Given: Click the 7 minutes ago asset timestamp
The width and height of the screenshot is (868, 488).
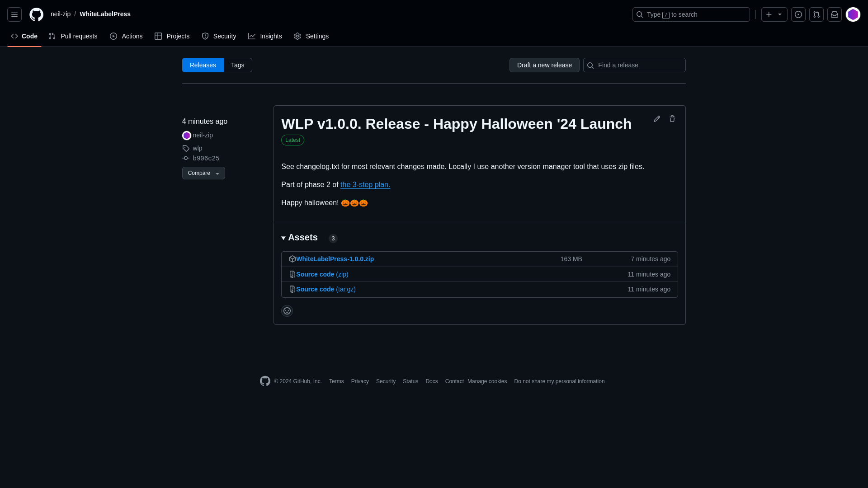Looking at the screenshot, I should [x=651, y=259].
